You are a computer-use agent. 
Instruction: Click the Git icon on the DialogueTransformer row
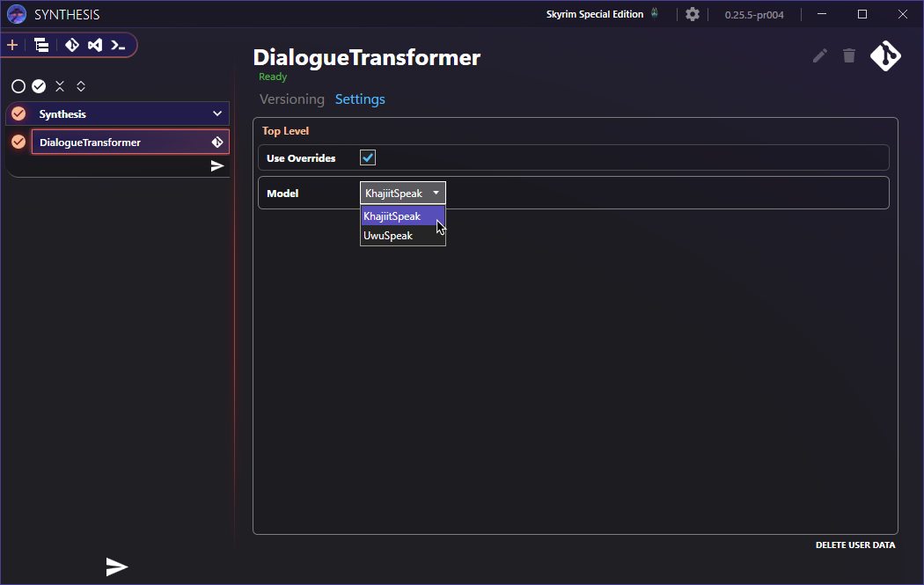click(217, 142)
